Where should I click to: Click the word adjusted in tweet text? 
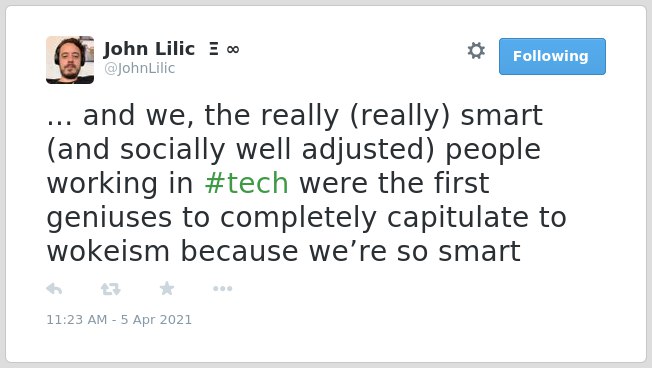tap(368, 150)
